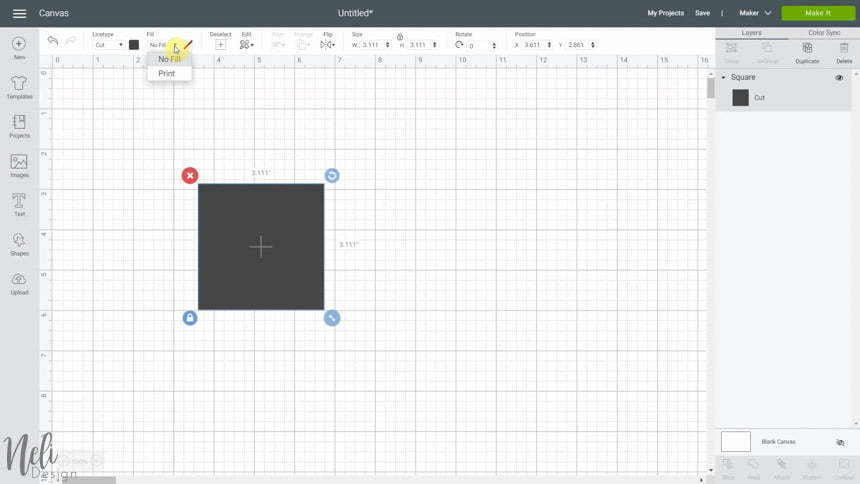860x484 pixels.
Task: Click the Redo arrow
Action: (x=71, y=41)
